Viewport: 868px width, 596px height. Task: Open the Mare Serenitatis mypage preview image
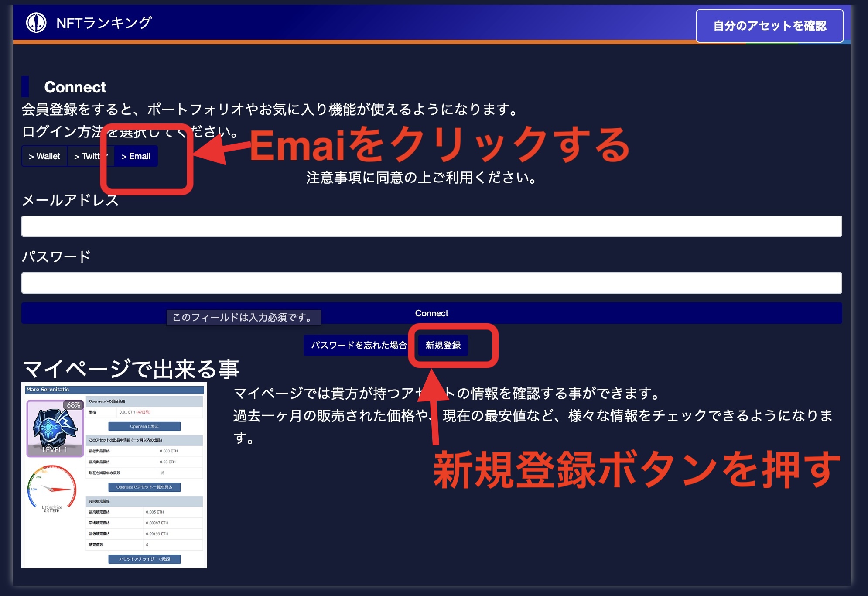pos(114,475)
